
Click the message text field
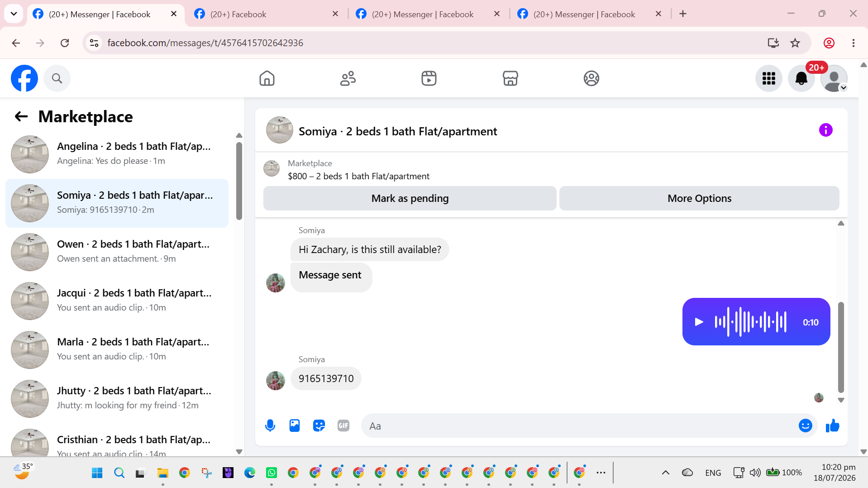pos(581,426)
